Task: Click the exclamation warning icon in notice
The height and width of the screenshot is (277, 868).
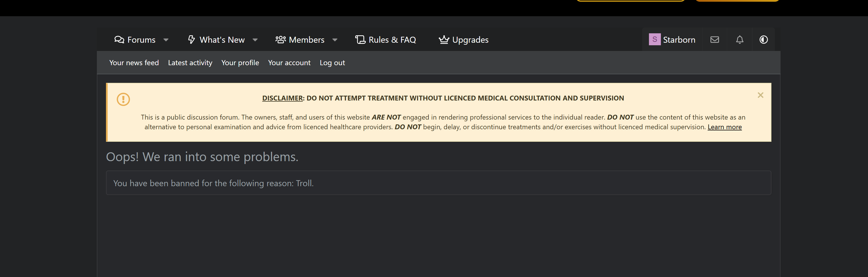Action: [x=123, y=99]
